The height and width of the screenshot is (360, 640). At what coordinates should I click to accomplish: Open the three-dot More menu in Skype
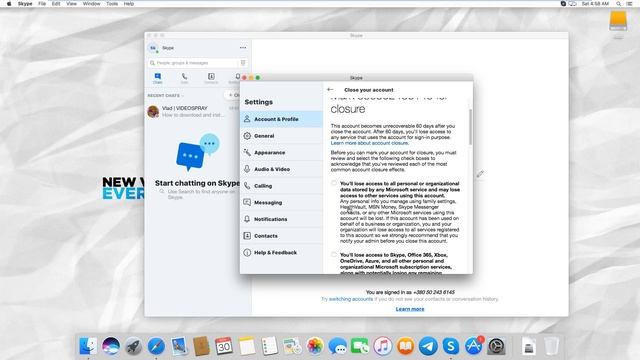[243, 48]
